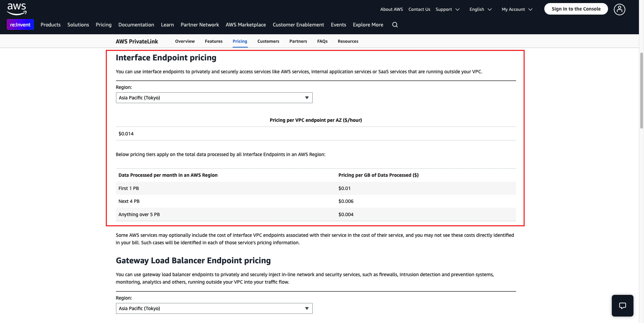Click Contact Us link
Image resolution: width=644 pixels, height=323 pixels.
pos(419,9)
